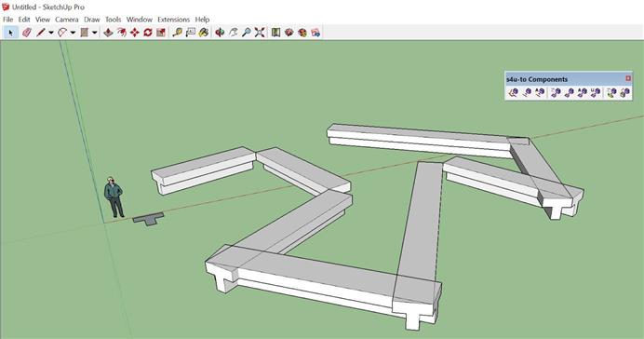Click the Zoom Extents tool
Screen dimensions: 644x339
(x=259, y=33)
